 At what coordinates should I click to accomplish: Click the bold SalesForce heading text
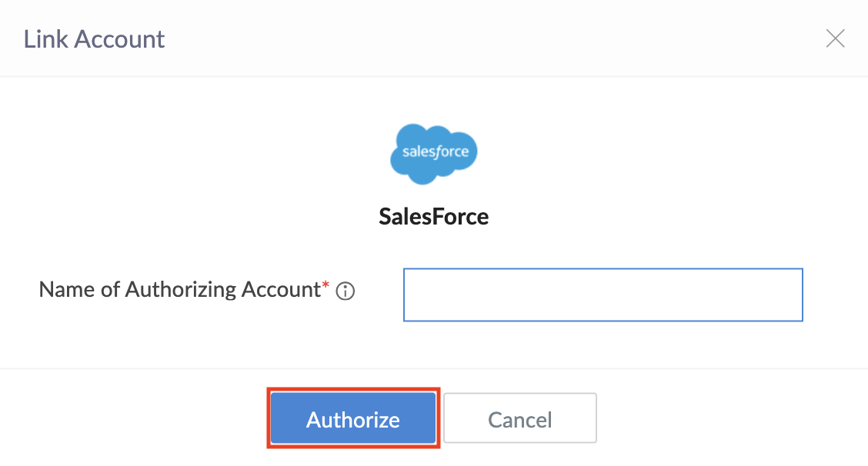(x=434, y=216)
